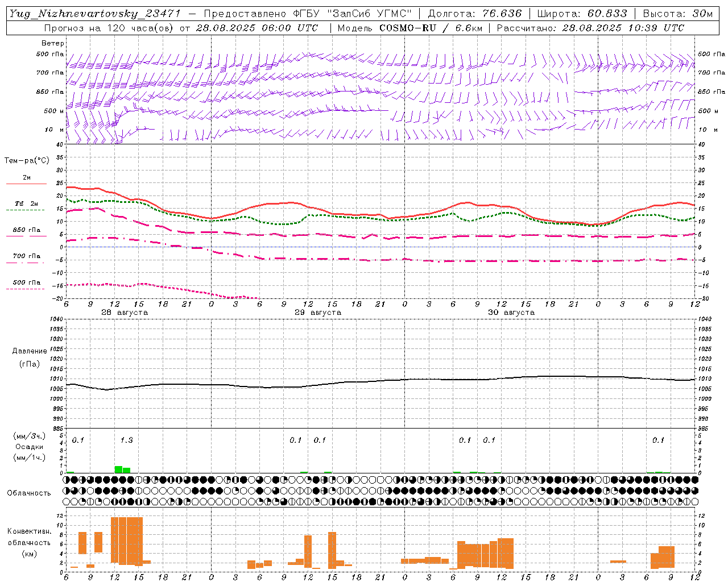
Task: Click the Прогноз на 120 часа(ов) text
Action: click(109, 28)
